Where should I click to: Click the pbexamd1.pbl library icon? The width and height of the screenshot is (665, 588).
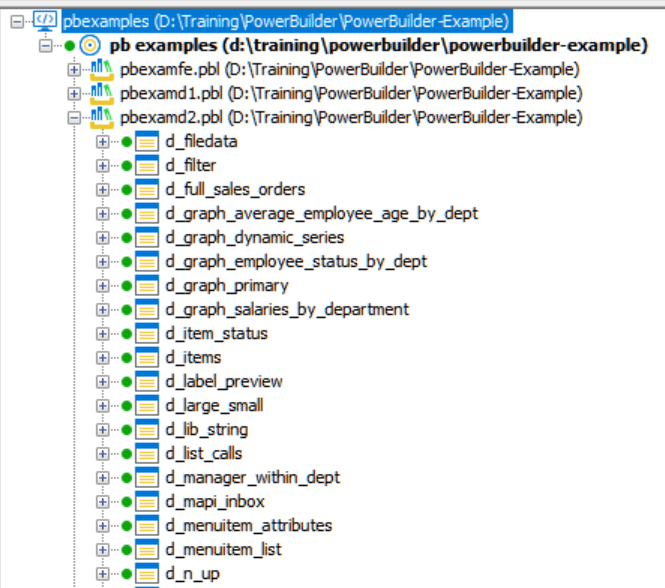[102, 93]
